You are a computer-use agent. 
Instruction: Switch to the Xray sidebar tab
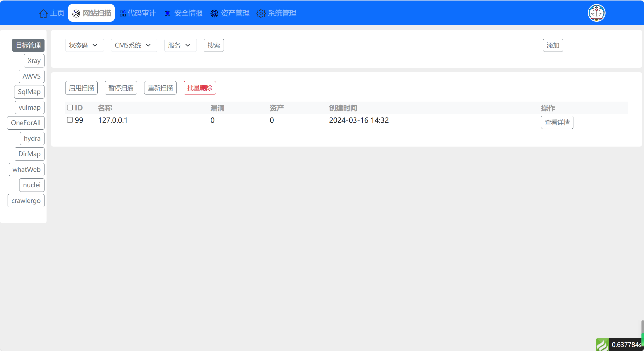(x=34, y=61)
